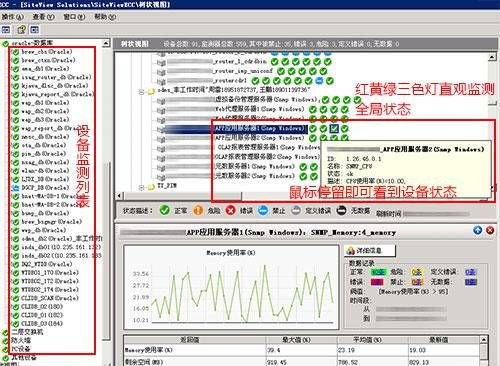
Task: Click the green 正常 status legend icon
Action: [x=165, y=210]
